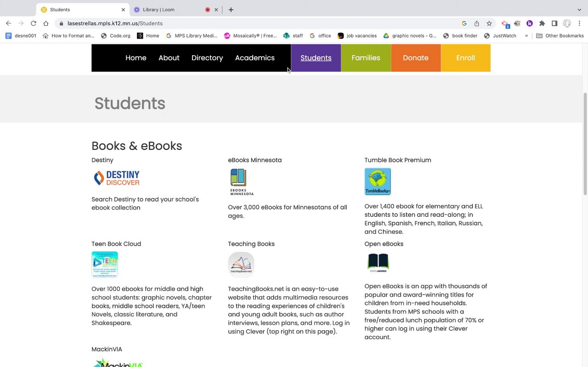The height and width of the screenshot is (367, 588).
Task: Click the Open eBooks heading
Action: [384, 244]
